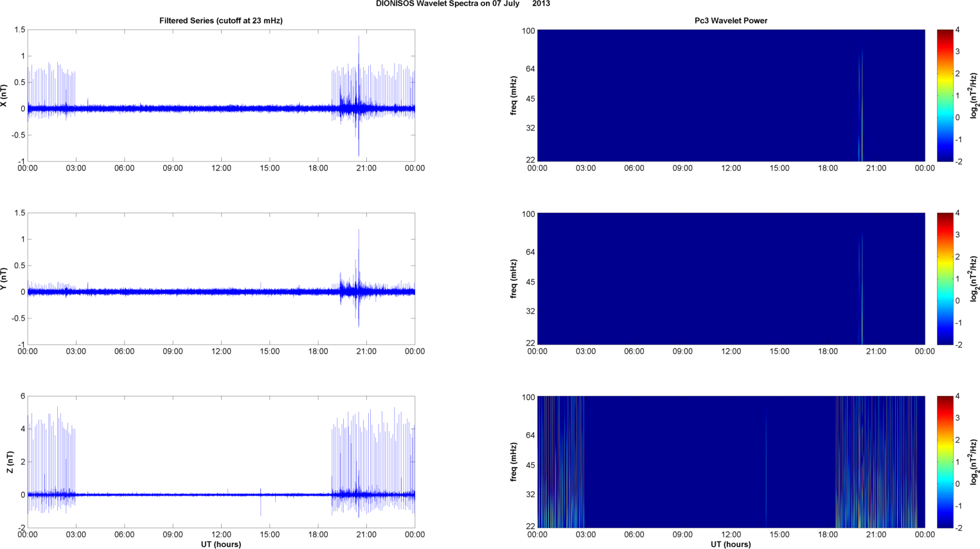Click the "1.5" tick on the X (nT) axis
Screen dimensions: 980x549
pyautogui.click(x=19, y=30)
